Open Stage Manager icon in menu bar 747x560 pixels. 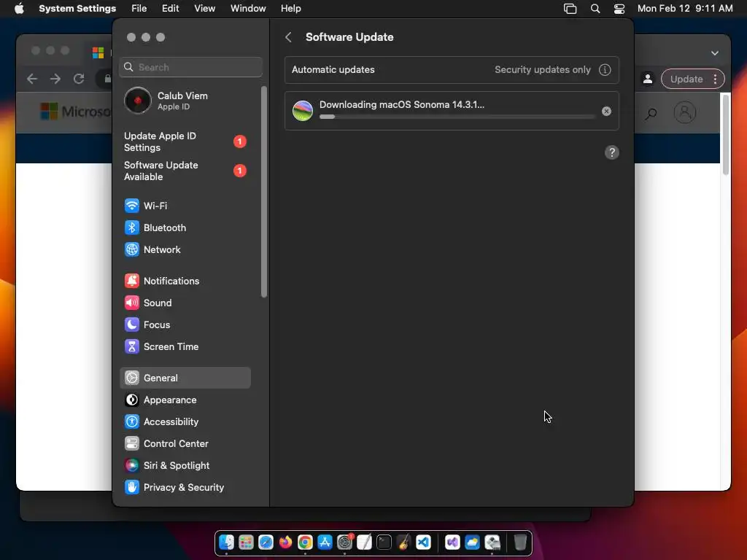(x=570, y=9)
